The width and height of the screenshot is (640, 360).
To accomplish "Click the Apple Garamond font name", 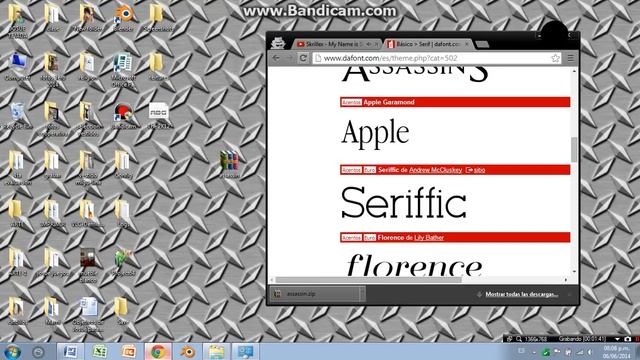I will (x=389, y=102).
